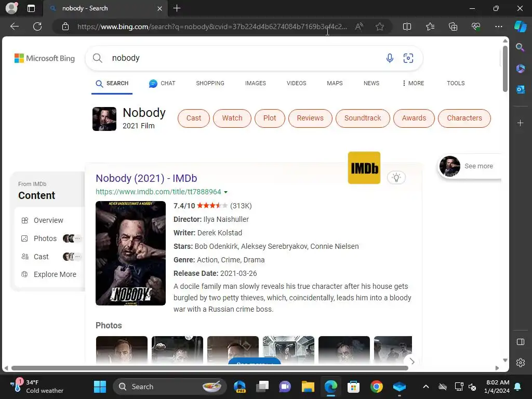Open Favorites list icon
The image size is (532, 399).
click(430, 26)
